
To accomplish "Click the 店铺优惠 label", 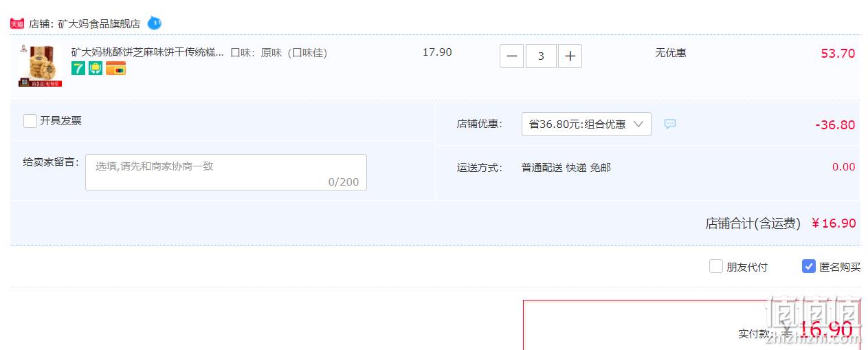I will point(479,124).
